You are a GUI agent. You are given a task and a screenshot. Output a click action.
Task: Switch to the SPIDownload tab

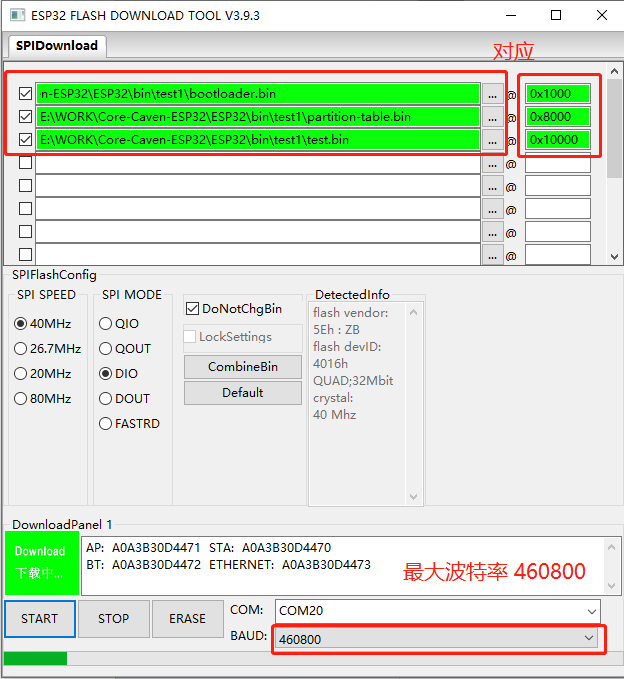57,46
